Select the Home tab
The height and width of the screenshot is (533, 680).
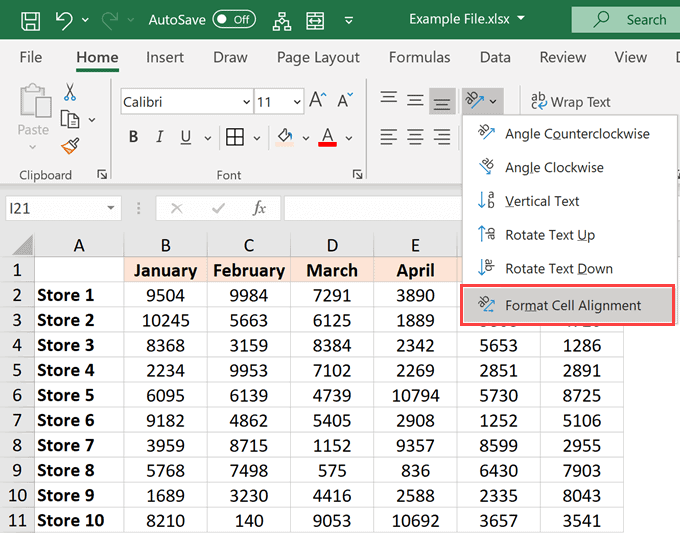click(97, 57)
